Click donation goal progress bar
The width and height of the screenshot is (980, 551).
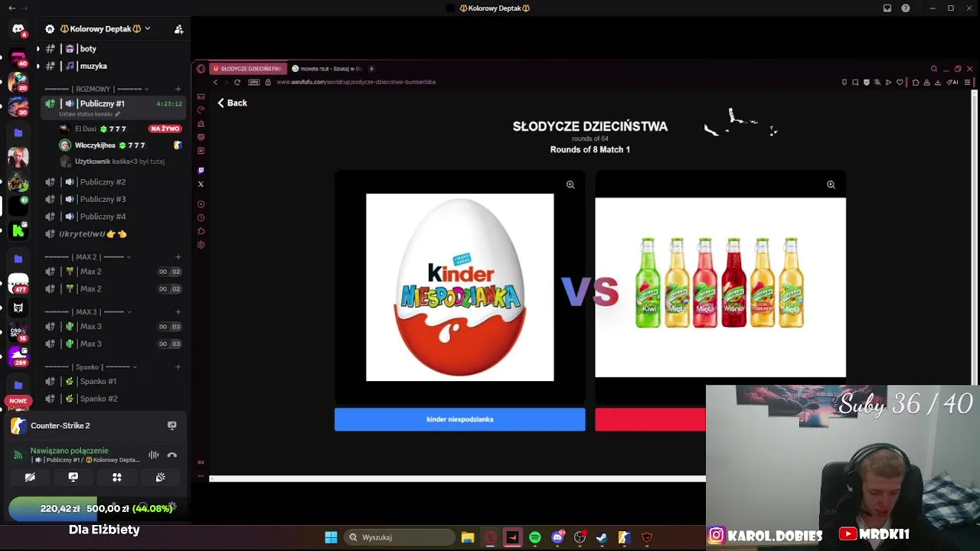pos(95,508)
